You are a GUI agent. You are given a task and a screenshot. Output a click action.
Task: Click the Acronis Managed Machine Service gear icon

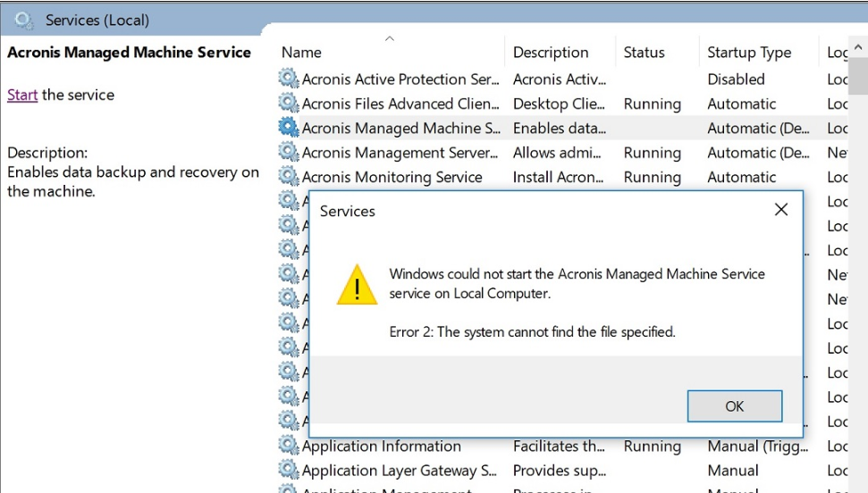pyautogui.click(x=289, y=128)
